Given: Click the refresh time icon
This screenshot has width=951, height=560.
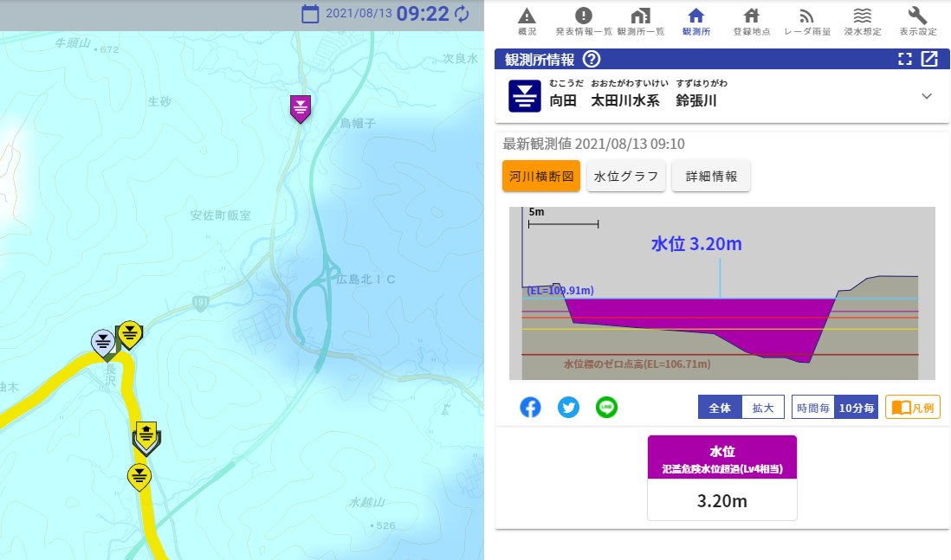Looking at the screenshot, I should (463, 14).
